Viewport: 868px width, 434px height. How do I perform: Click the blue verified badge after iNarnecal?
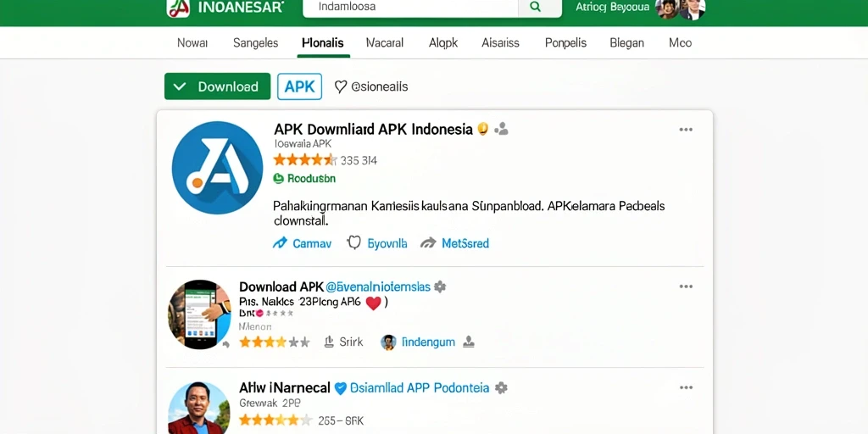tap(341, 388)
